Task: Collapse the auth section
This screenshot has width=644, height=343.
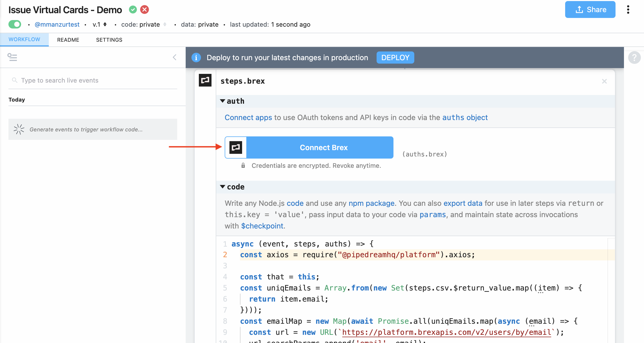Action: 223,101
